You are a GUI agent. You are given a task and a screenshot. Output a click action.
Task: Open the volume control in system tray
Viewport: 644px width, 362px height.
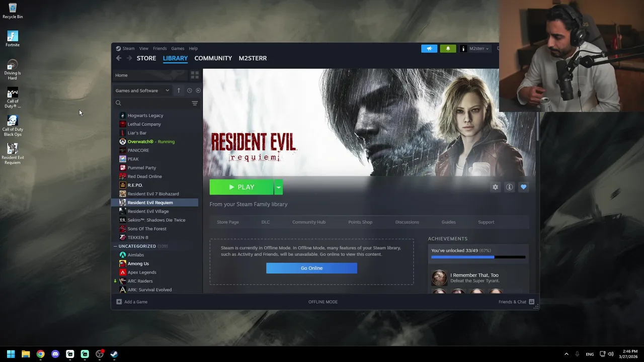click(611, 354)
